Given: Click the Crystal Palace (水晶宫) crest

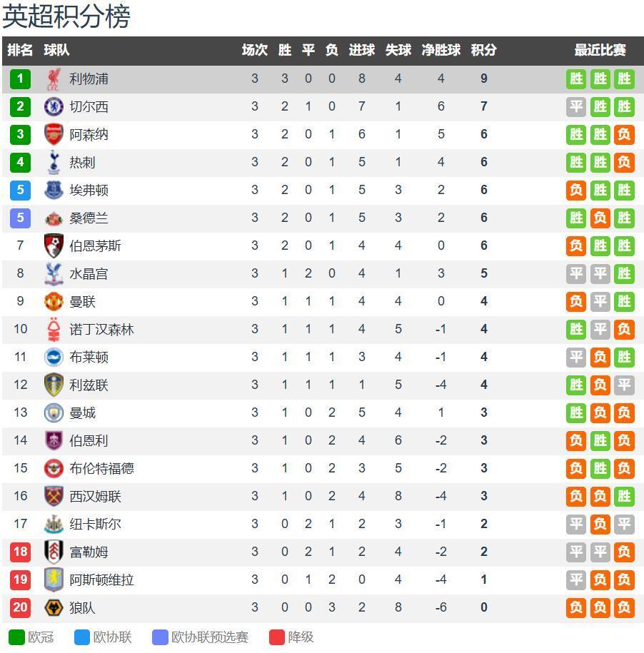Looking at the screenshot, I should (x=54, y=273).
